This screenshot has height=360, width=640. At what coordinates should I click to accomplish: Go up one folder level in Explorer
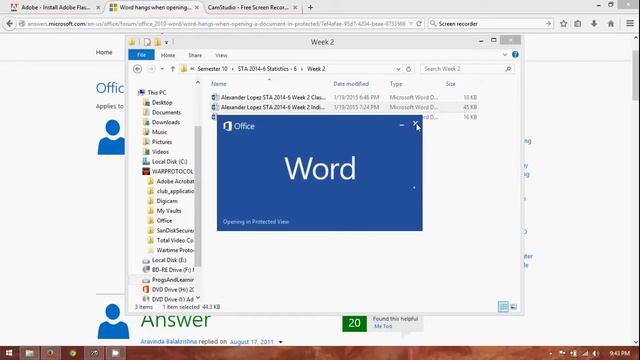point(173,69)
